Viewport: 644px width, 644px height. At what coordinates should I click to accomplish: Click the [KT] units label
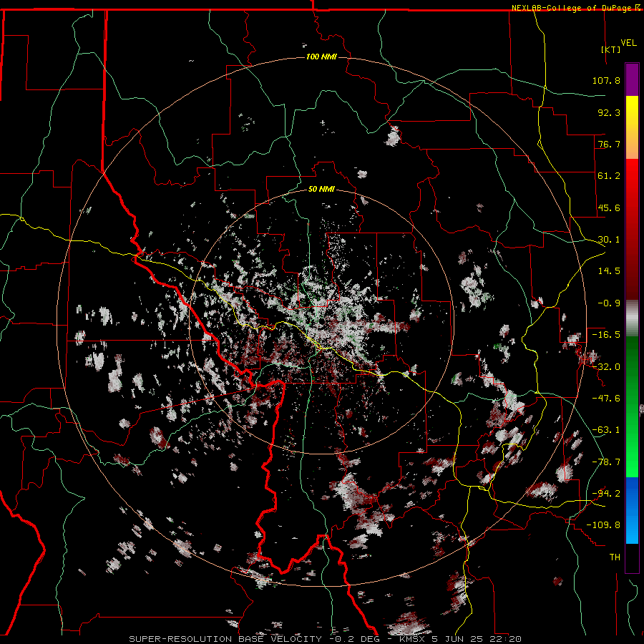pyautogui.click(x=611, y=49)
